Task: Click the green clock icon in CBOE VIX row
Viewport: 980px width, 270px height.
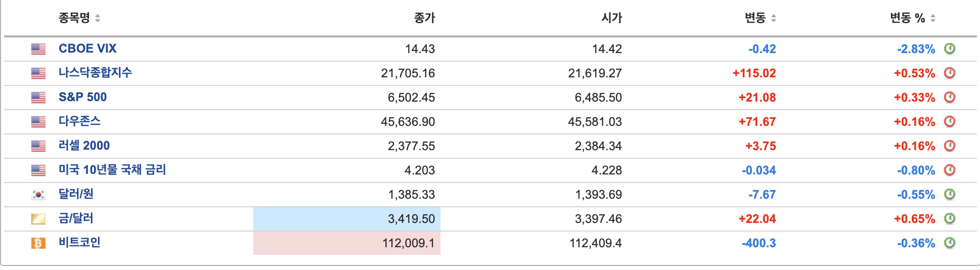Action: [950, 49]
